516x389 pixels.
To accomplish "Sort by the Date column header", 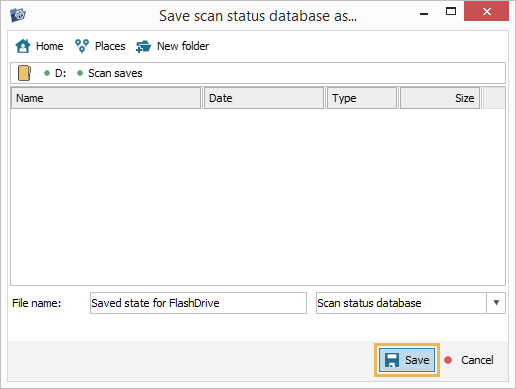I will point(264,98).
